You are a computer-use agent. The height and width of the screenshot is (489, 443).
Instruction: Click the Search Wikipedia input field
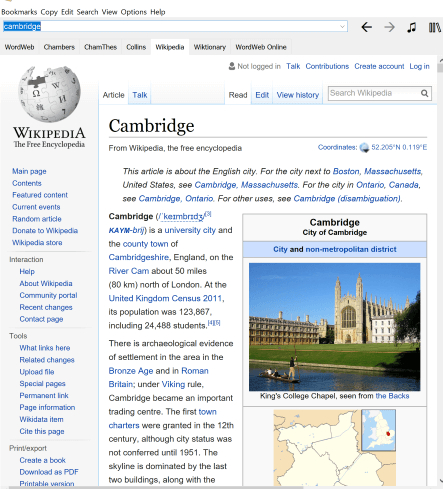coord(374,93)
